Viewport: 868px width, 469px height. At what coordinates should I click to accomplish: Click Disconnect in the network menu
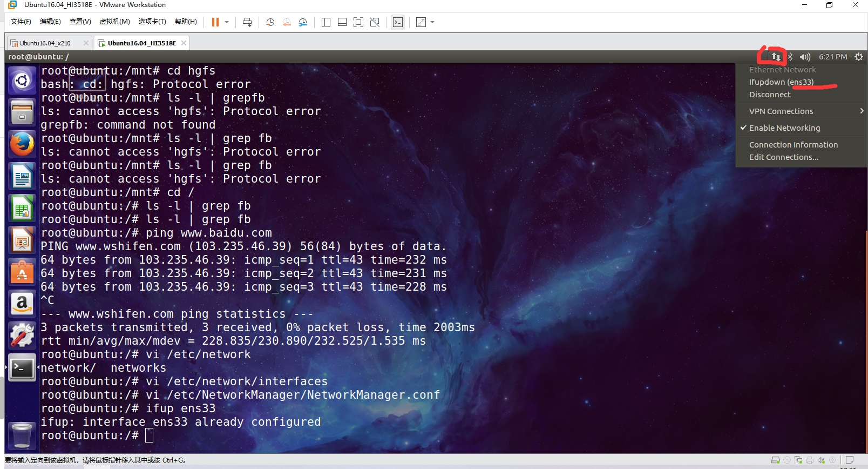[x=802, y=95]
